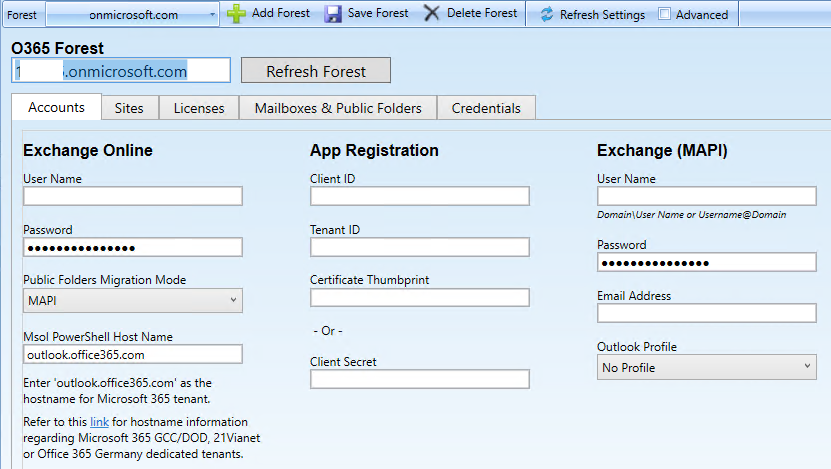Enable the Advanced checkbox
The width and height of the screenshot is (831, 469).
665,14
